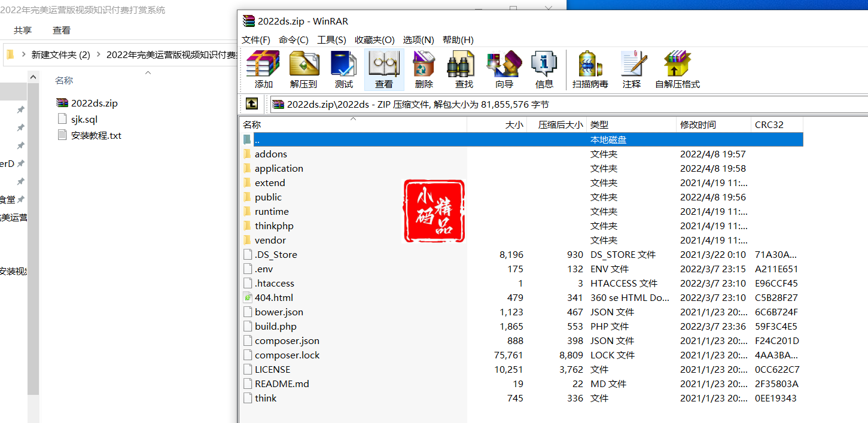Sort by the CRC32 column header
Image resolution: width=868 pixels, height=423 pixels.
point(776,124)
